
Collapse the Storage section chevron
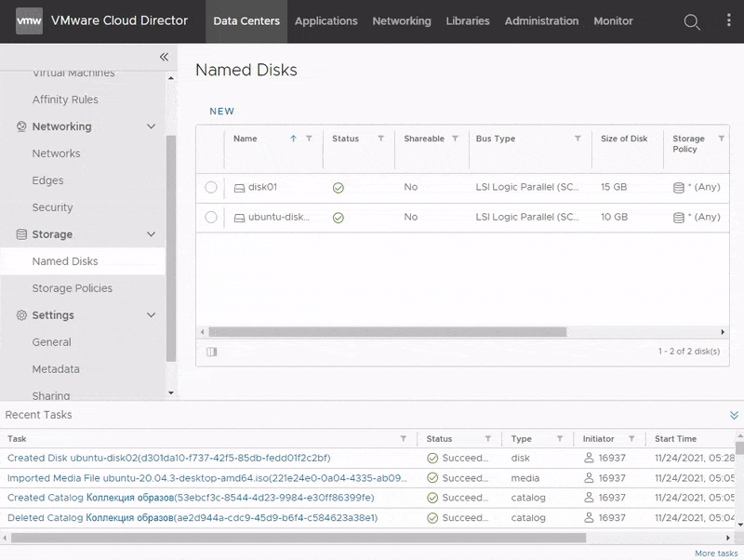(x=151, y=234)
